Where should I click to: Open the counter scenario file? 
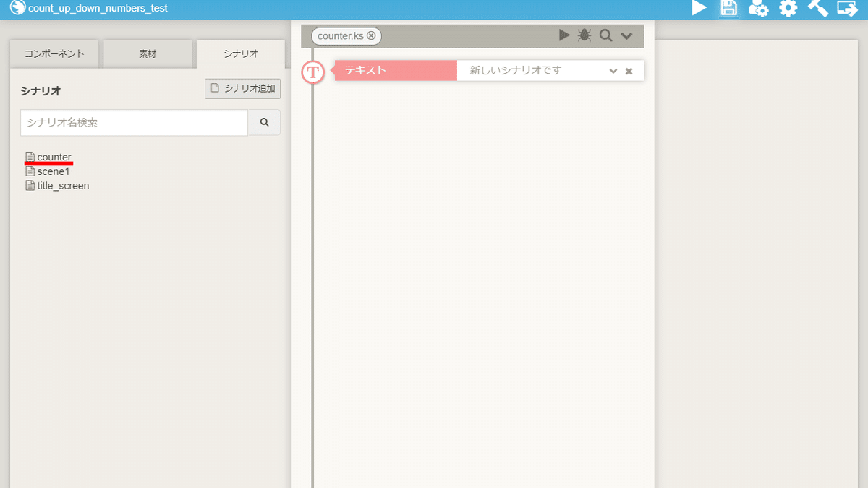click(x=48, y=157)
